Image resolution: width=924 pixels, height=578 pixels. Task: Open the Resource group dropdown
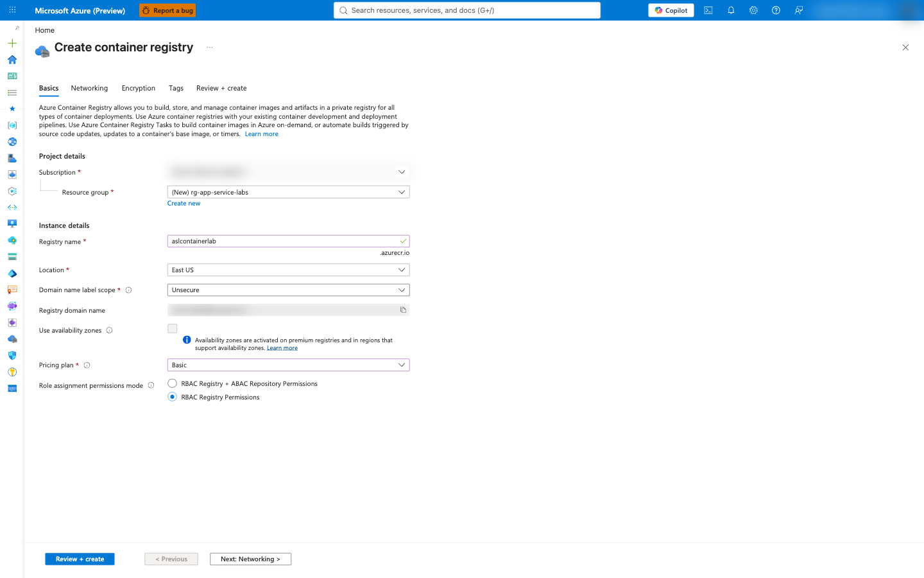[x=288, y=192]
